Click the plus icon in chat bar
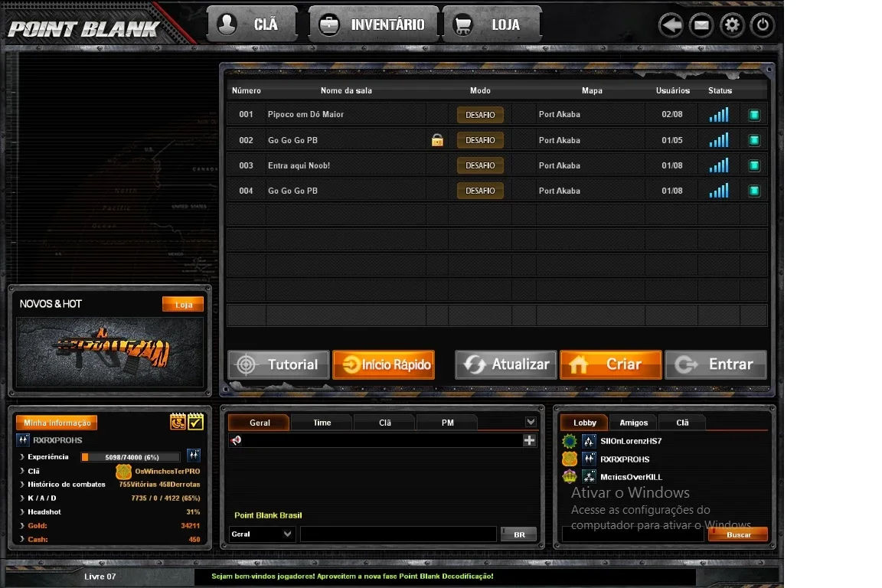 [x=529, y=440]
